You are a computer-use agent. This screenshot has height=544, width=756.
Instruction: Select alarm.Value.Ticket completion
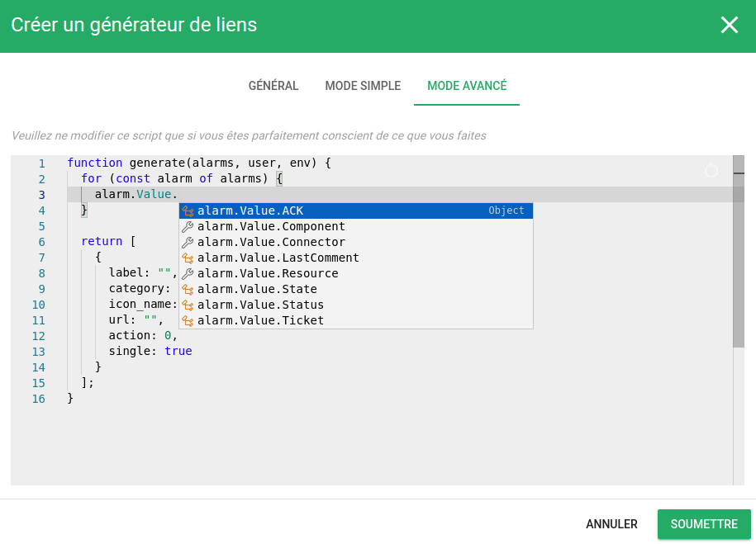(356, 320)
